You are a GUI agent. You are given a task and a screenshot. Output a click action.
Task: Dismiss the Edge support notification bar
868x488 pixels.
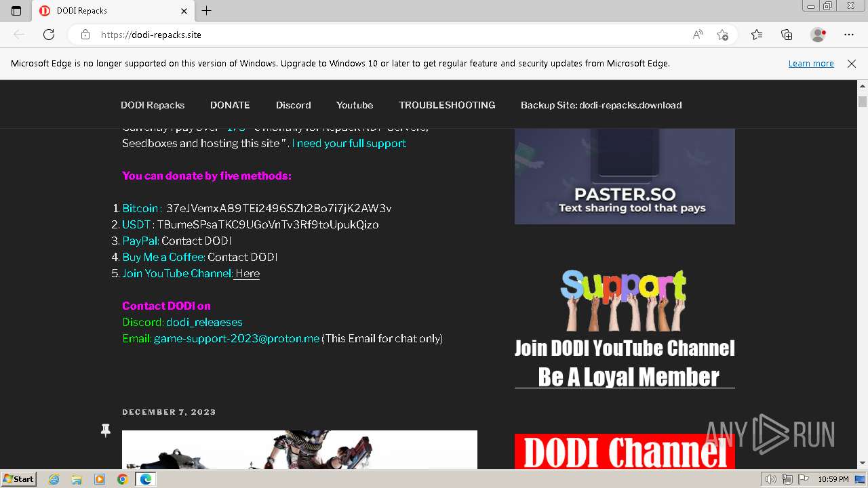852,64
